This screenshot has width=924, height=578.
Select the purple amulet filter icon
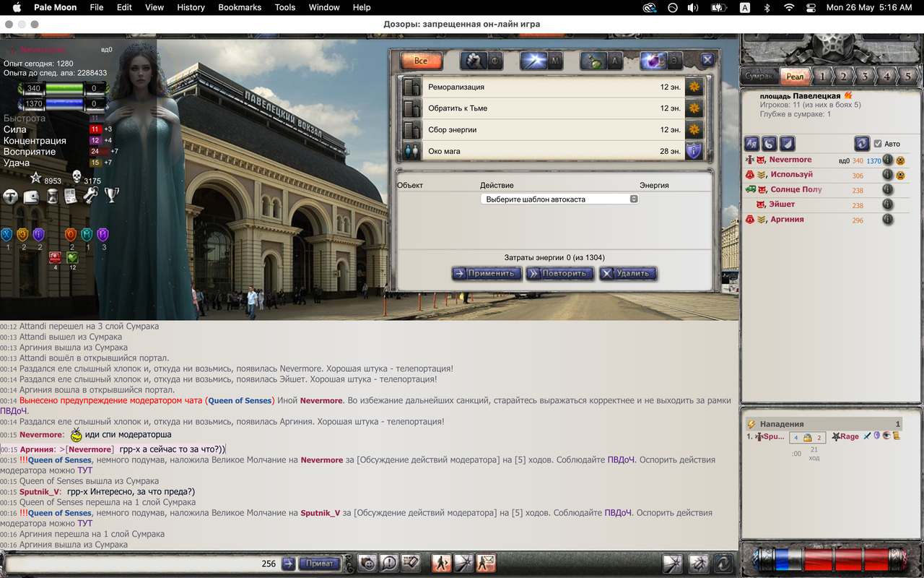click(653, 61)
